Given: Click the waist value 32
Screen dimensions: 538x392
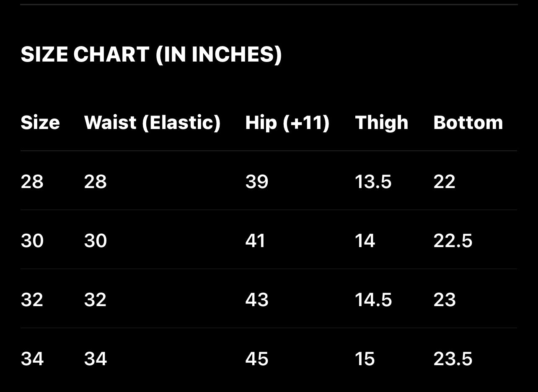Looking at the screenshot, I should (95, 300).
